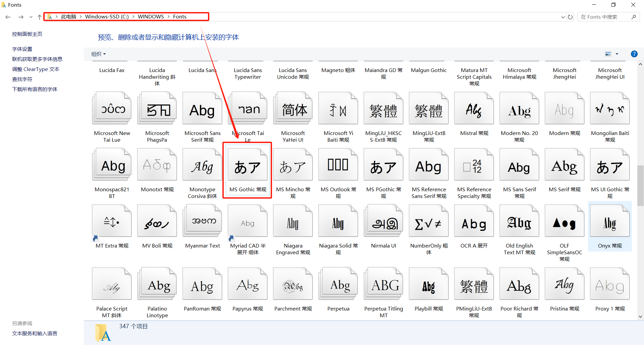This screenshot has height=345, width=644.
Task: Click the search magnifier icon
Action: coord(634,17)
